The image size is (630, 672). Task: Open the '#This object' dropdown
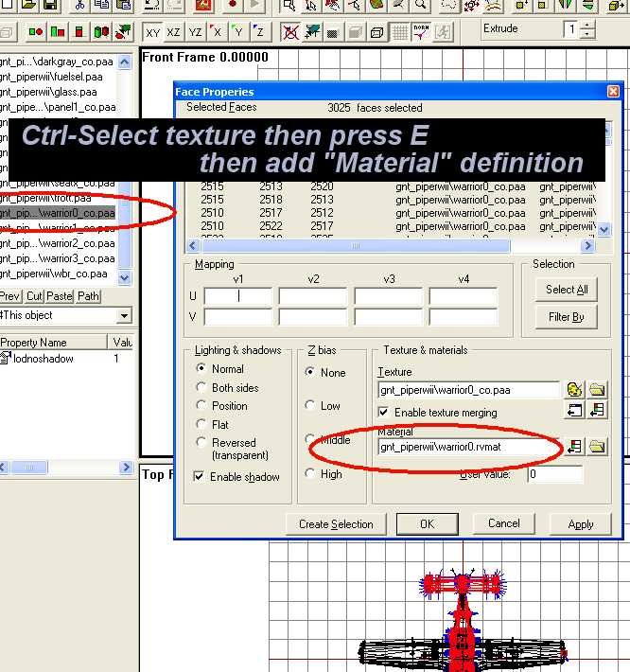click(x=125, y=315)
